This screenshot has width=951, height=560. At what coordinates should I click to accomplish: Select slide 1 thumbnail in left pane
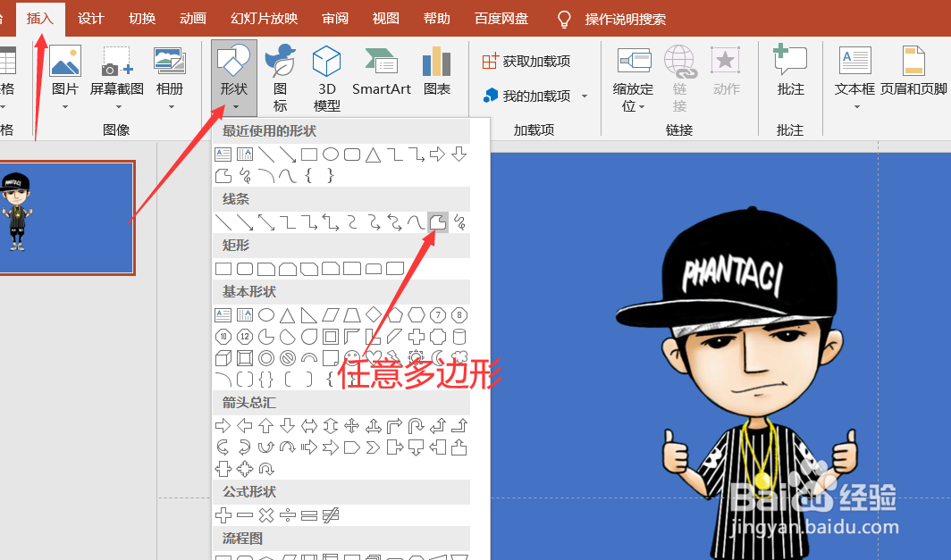(x=65, y=218)
